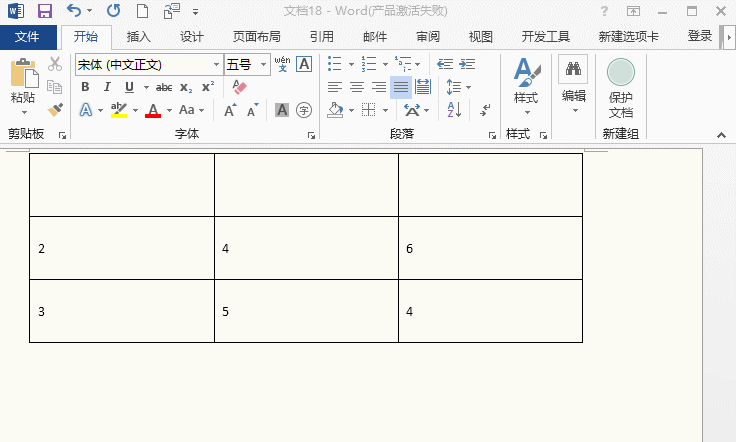The width and height of the screenshot is (736, 442).
Task: Switch to the 设计 tab
Action: tap(192, 37)
